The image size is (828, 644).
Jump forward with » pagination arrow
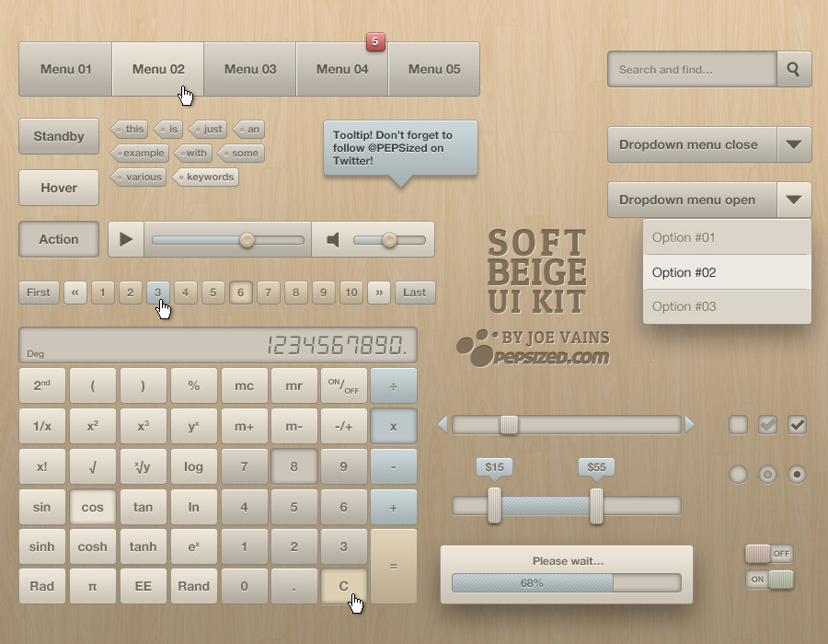(378, 293)
